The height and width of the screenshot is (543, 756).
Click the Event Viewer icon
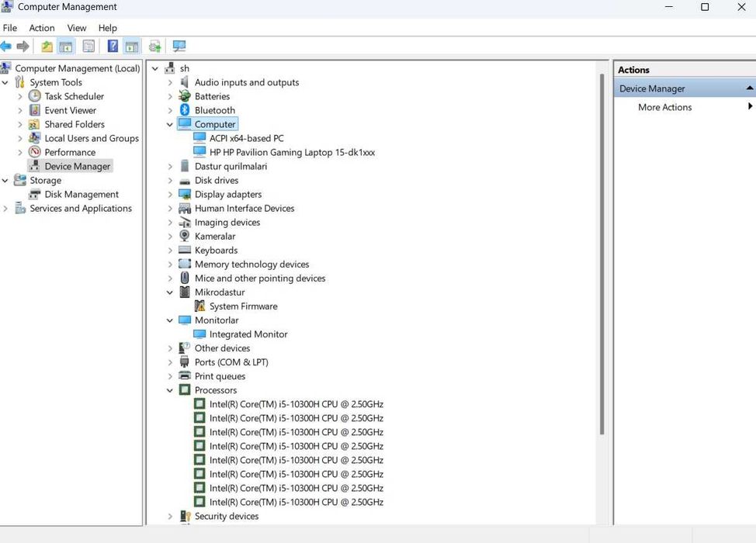35,110
